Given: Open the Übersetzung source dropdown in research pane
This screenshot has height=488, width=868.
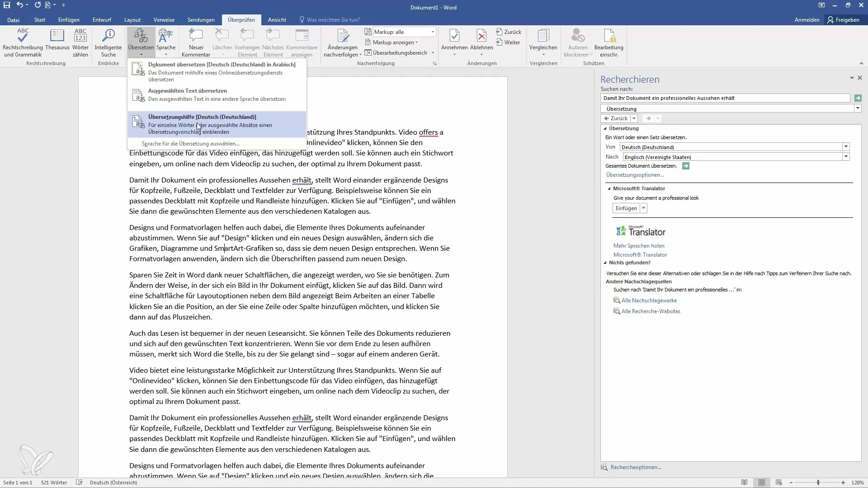Looking at the screenshot, I should 857,108.
